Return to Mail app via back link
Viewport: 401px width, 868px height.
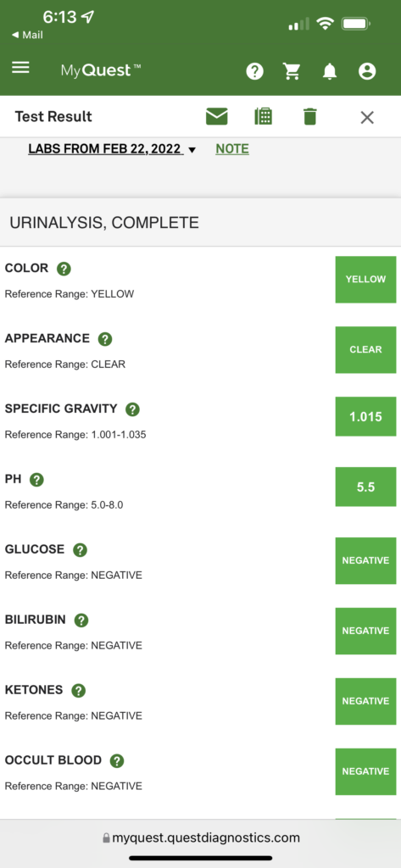click(27, 35)
